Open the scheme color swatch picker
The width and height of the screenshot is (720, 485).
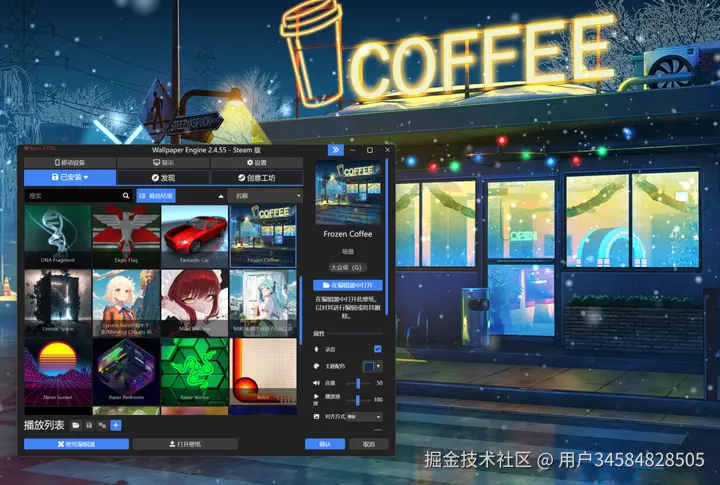[x=372, y=366]
